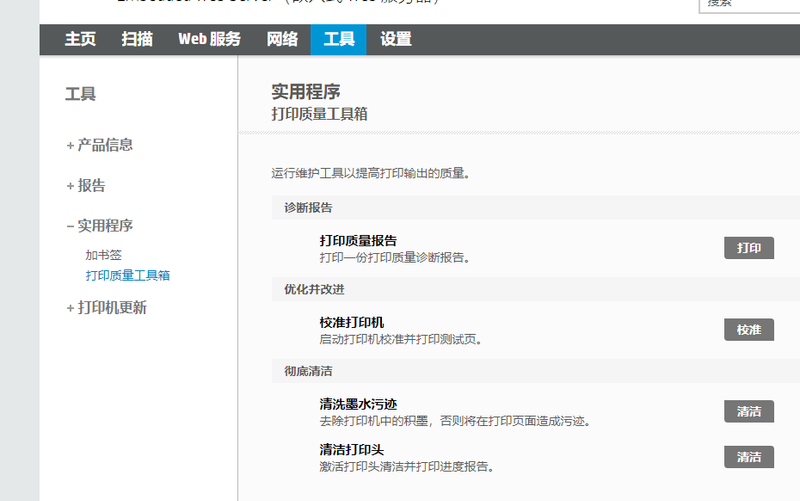The image size is (800, 501).
Task: Expand the 报告 sidebar section
Action: [x=90, y=185]
